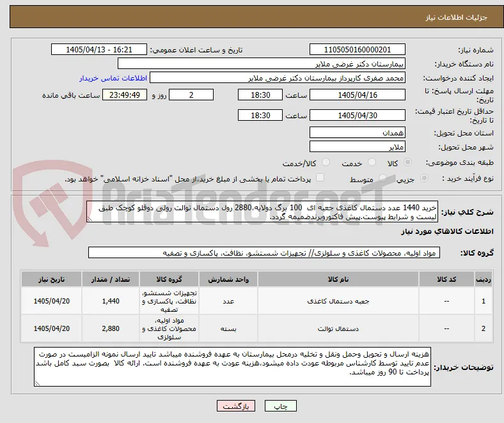Click item name جعبه دستمال کاغذی
Viewport: 504px width, 423px height.
click(338, 301)
